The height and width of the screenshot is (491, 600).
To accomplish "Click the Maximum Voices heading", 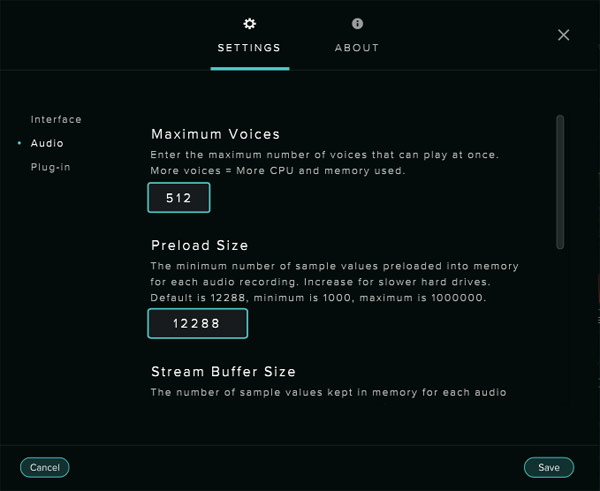I will (x=216, y=134).
